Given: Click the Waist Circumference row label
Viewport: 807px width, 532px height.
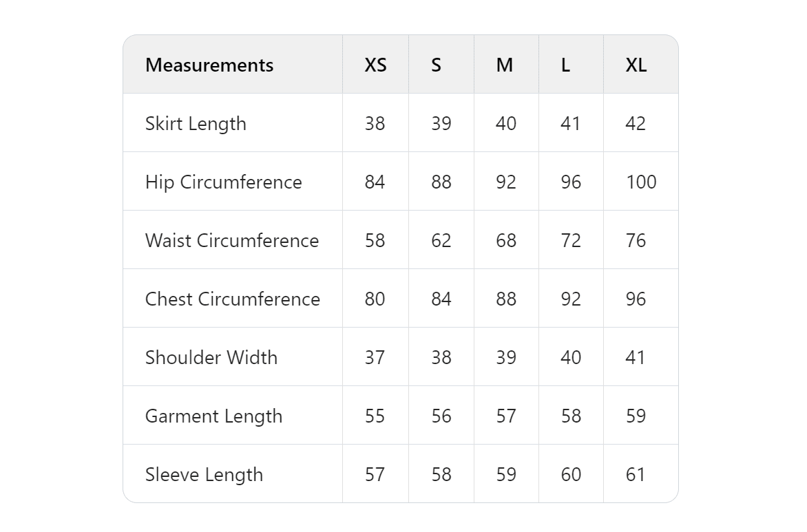Looking at the screenshot, I should 232,241.
